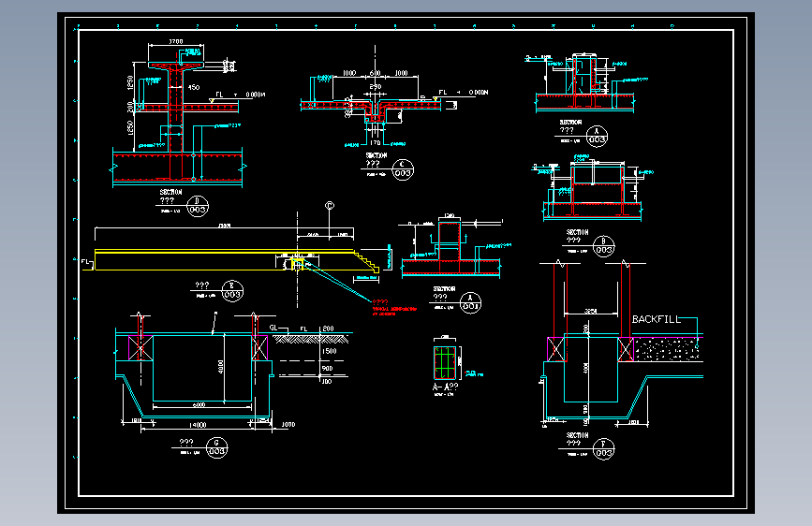
Task: Click the A-A?? section label
Action: click(x=446, y=387)
